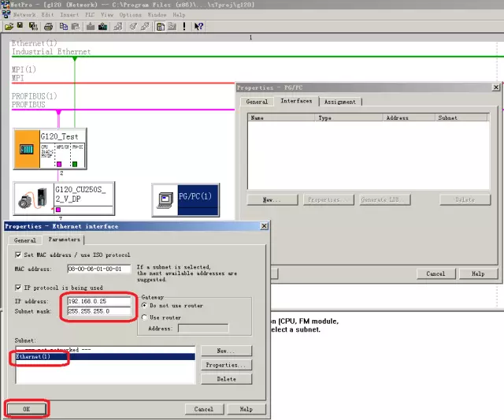Click the context Help arrow icon
Image resolution: width=504 pixels, height=420 pixels.
pyautogui.click(x=199, y=26)
